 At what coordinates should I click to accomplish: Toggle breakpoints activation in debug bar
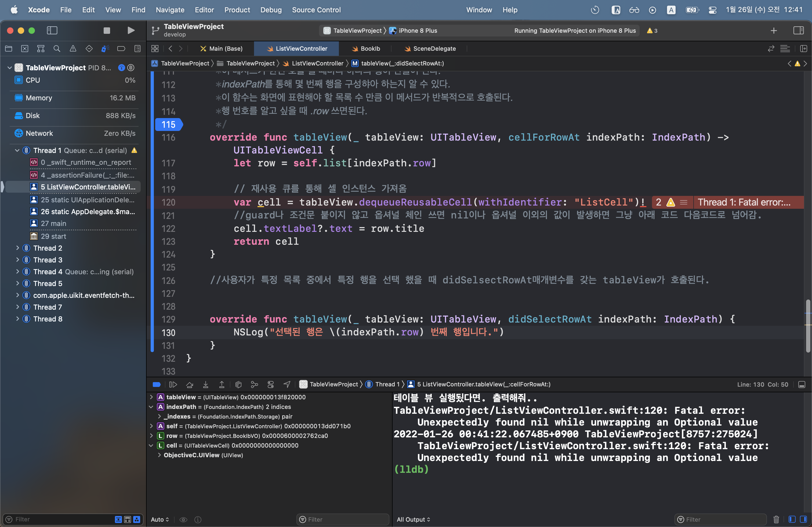pyautogui.click(x=157, y=385)
